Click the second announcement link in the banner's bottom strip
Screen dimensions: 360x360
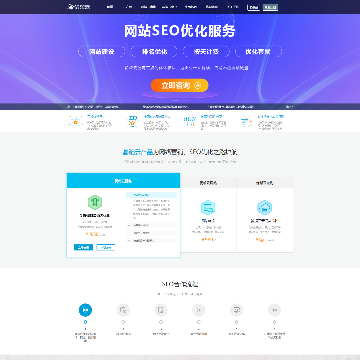tap(165, 107)
